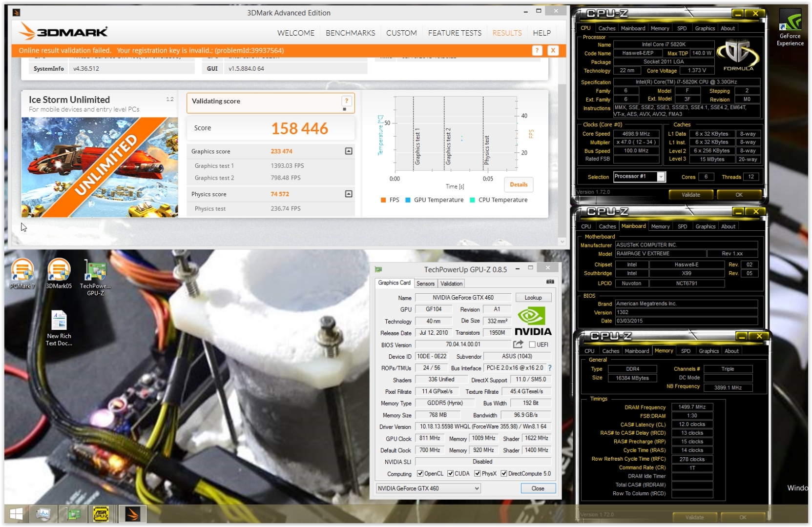Click the Driver Version field in GPU-Z

coord(483,426)
